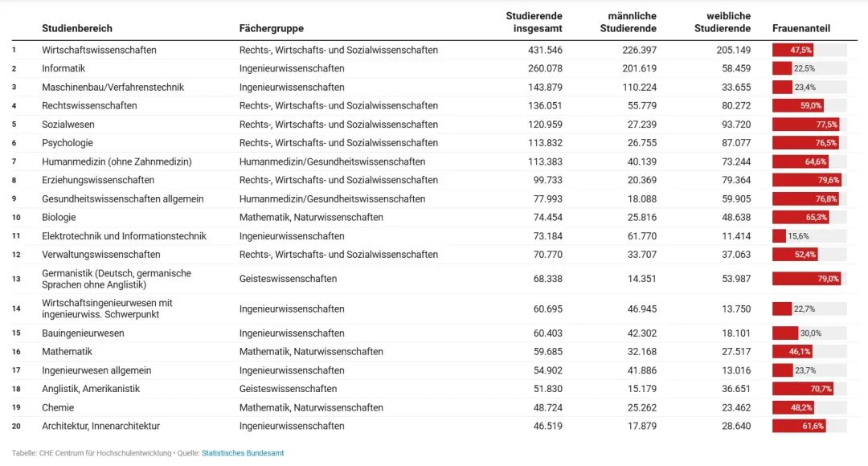Open the Statistisches Bundesamt source link

(x=243, y=452)
